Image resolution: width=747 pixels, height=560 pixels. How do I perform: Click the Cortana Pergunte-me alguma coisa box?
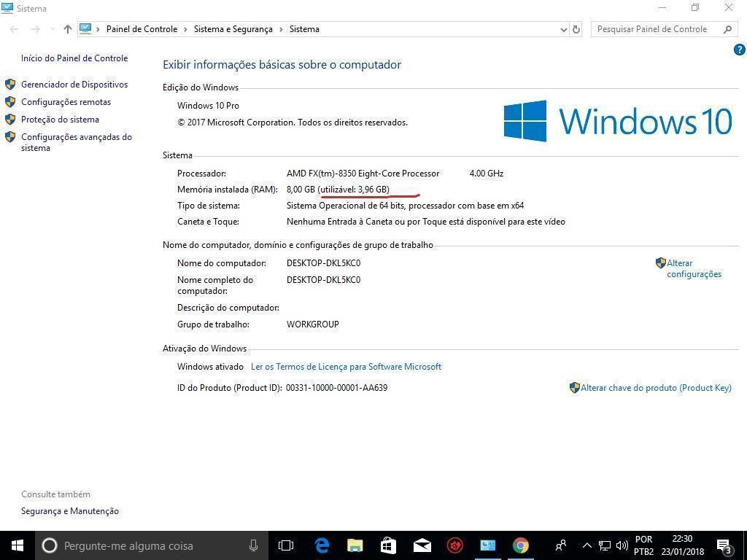[x=152, y=545]
